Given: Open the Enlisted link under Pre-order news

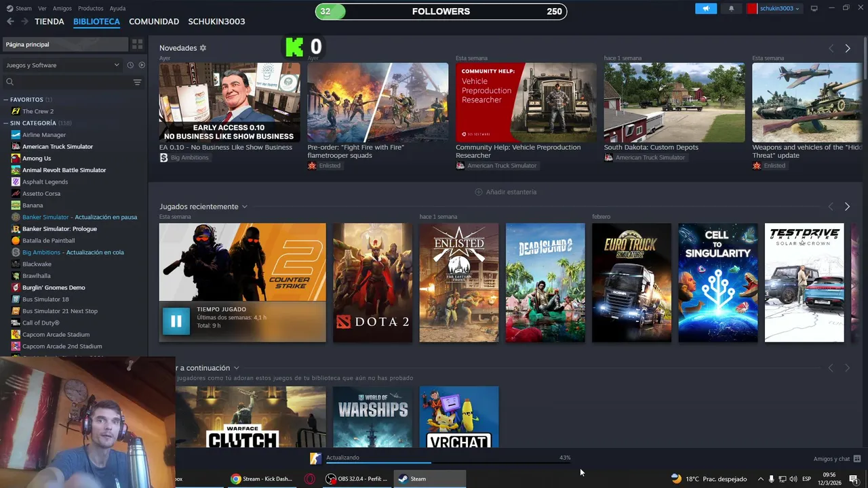Looking at the screenshot, I should [x=324, y=165].
